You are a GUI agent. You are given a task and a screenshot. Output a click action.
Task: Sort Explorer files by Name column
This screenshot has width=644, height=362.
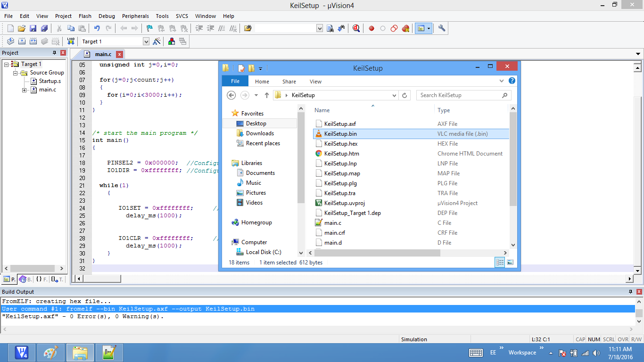tap(322, 110)
